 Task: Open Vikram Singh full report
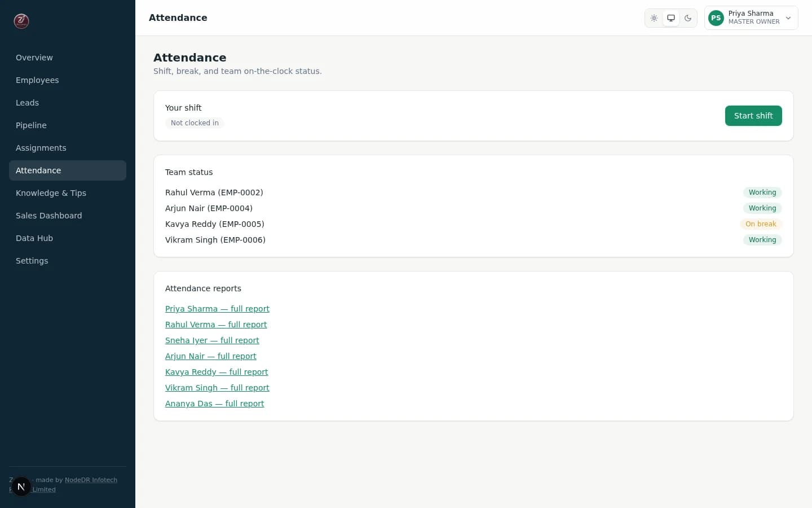(217, 388)
